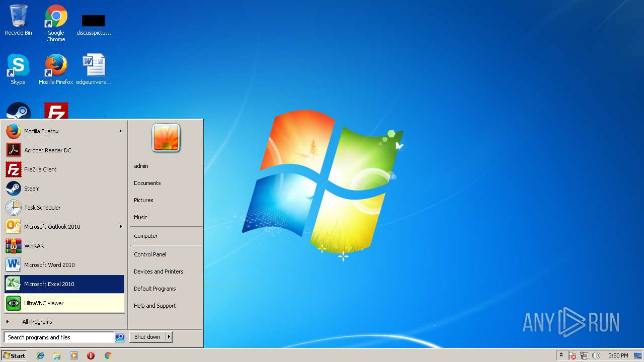Open Microsoft Outlook 2010 entry
Viewport: 644px width, 362px height.
(64, 227)
